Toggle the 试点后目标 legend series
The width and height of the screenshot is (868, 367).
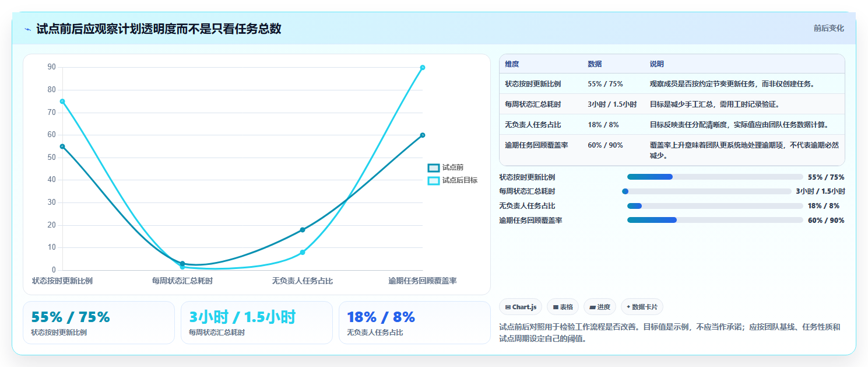452,181
